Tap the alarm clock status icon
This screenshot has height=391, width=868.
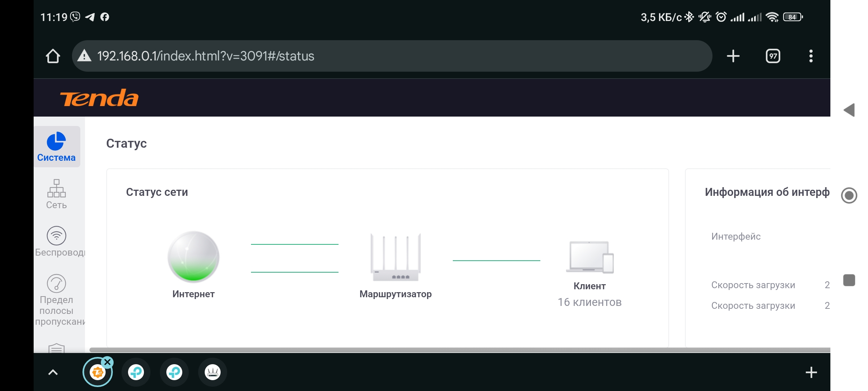(721, 17)
